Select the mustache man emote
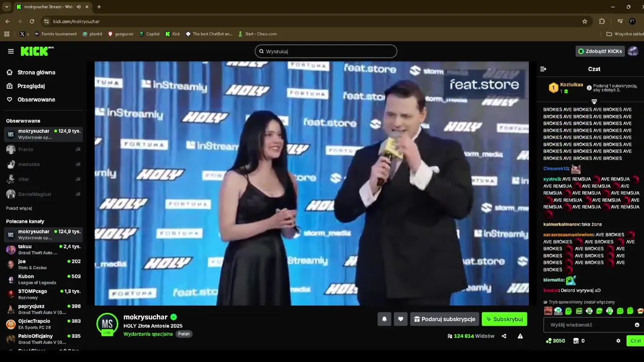This screenshot has width=644, height=362. point(548,311)
